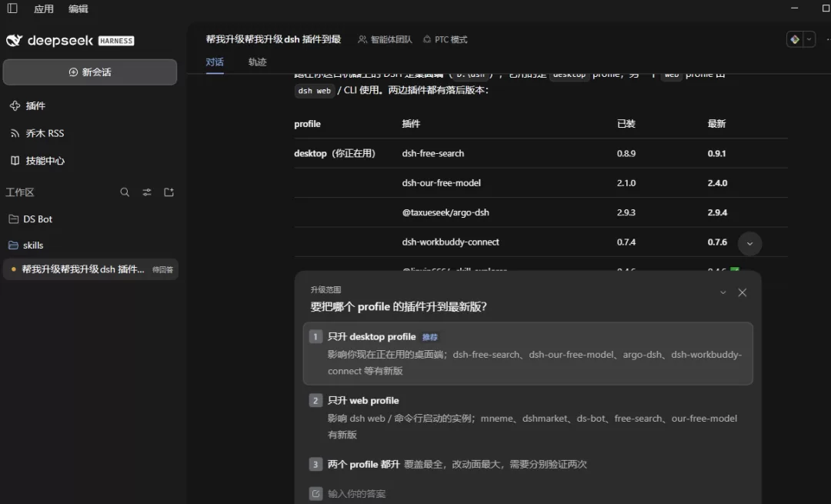Click the deepseek whale logo
This screenshot has width=831, height=504.
pyautogui.click(x=14, y=40)
